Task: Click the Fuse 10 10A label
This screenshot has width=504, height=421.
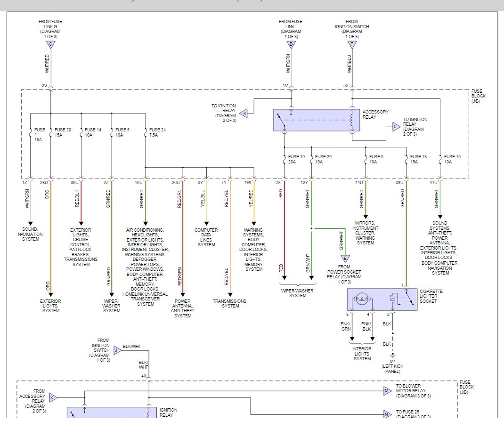Action: pos(452,159)
